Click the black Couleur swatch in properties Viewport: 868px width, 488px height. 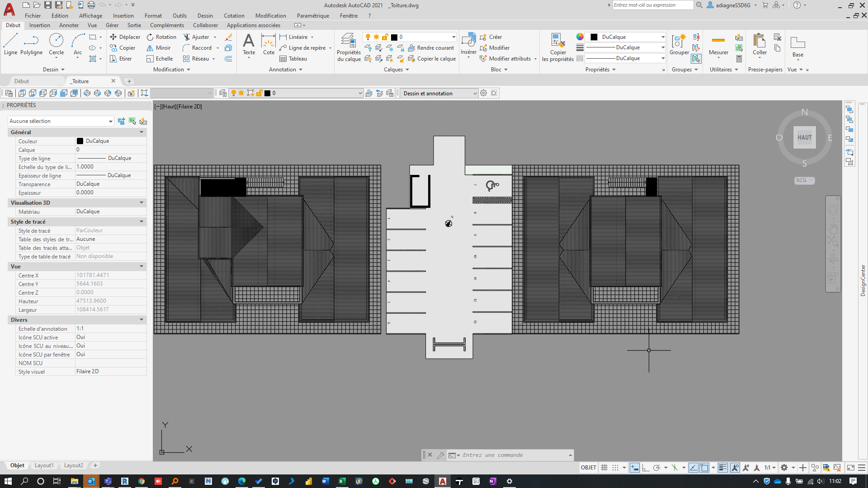coord(80,141)
